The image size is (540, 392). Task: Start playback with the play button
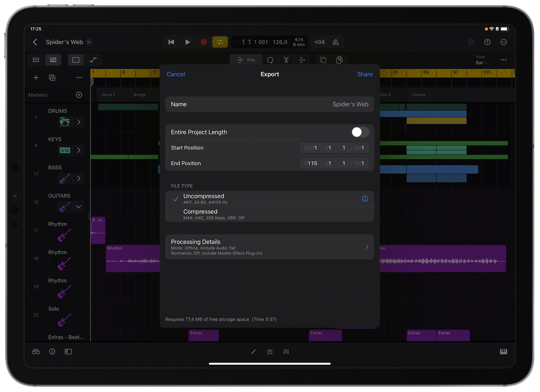click(187, 42)
